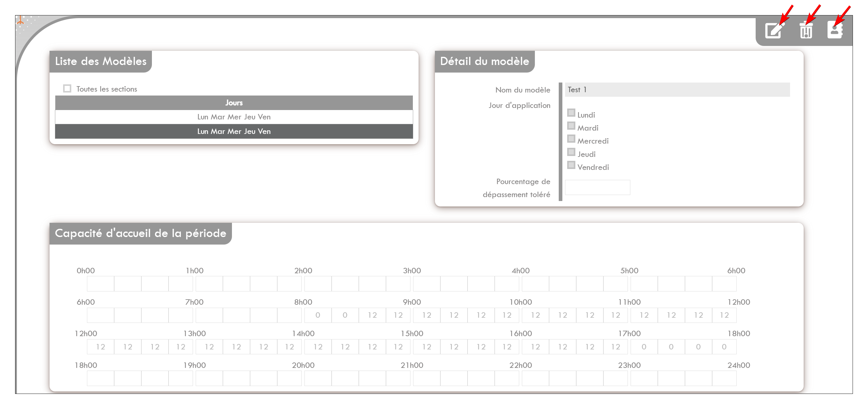Click the first capacity cell after 17h00 showing 0
Screen dimensions: 868x409
[x=644, y=347]
